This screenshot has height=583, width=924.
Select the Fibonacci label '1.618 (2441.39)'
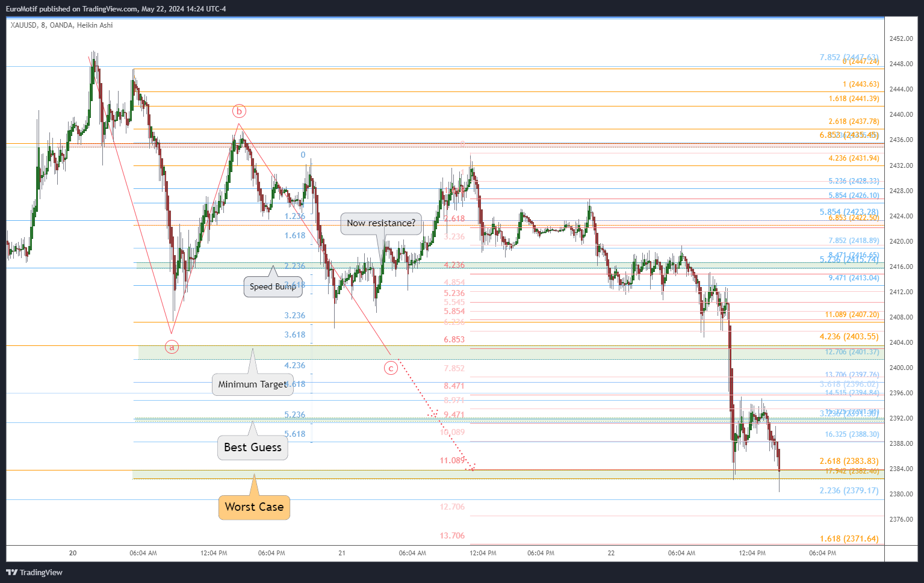pyautogui.click(x=854, y=99)
